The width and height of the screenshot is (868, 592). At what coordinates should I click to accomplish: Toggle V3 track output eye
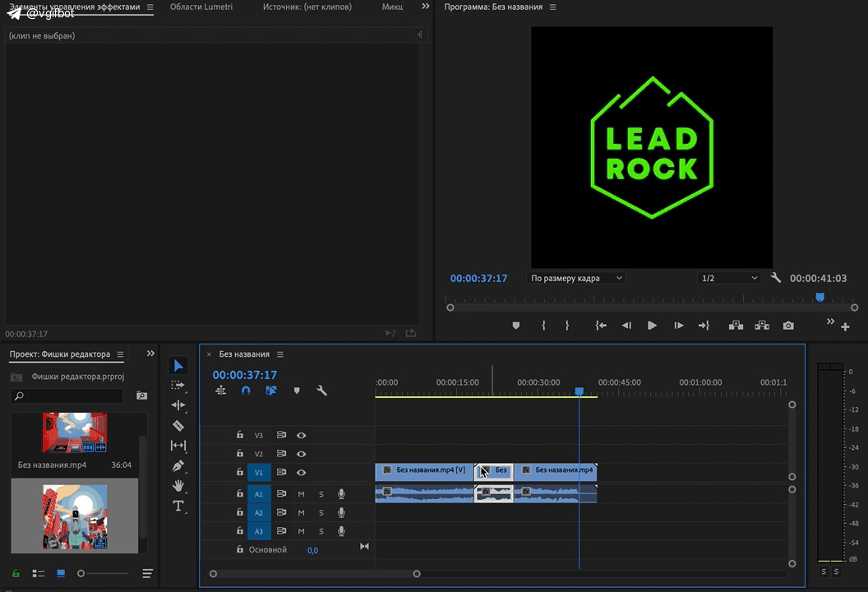coord(301,435)
